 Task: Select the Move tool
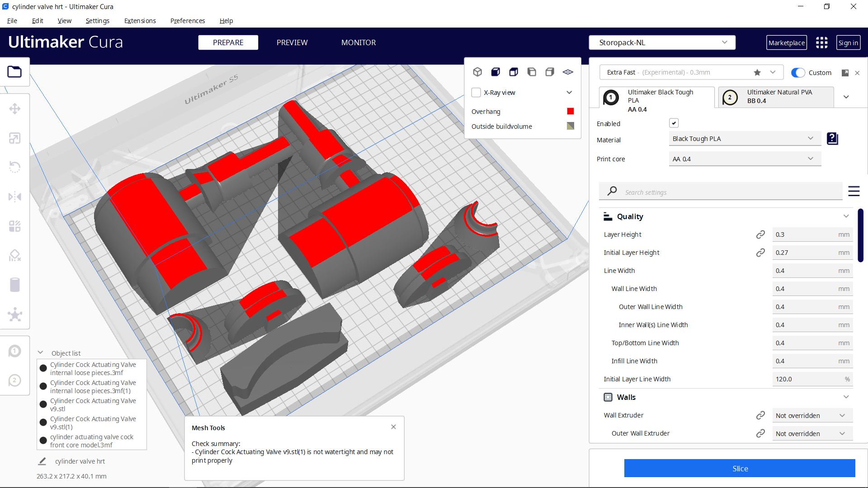15,108
